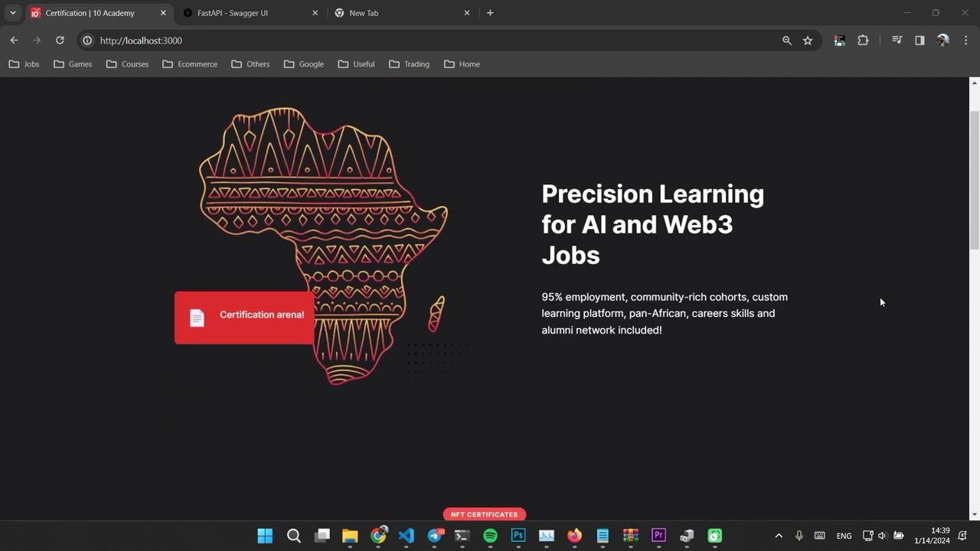Open the terminal from taskbar
980x551 pixels.
click(x=462, y=536)
